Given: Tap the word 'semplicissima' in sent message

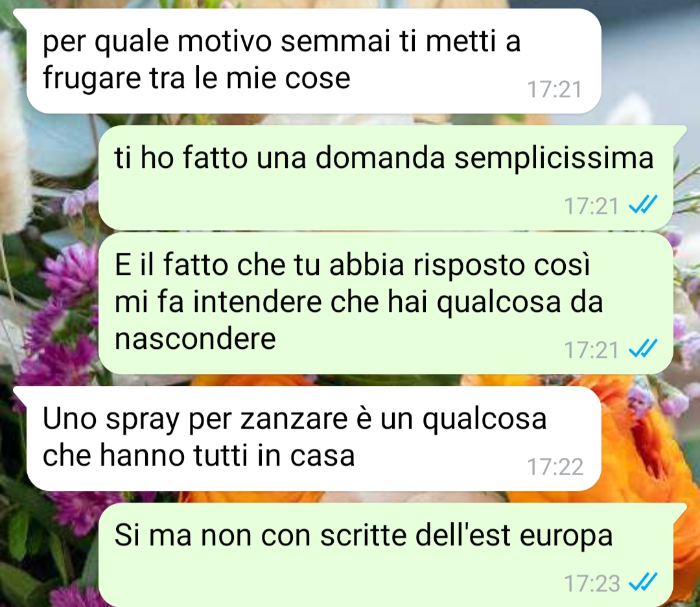Looking at the screenshot, I should [554, 159].
